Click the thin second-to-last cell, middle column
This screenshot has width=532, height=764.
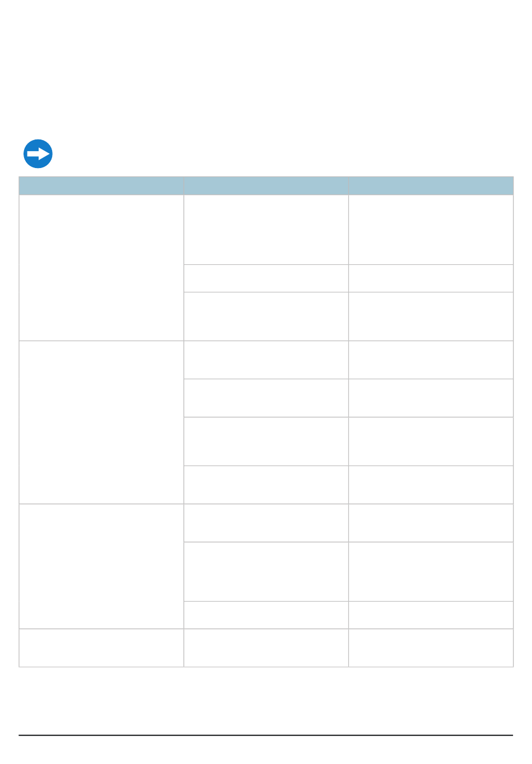click(x=266, y=615)
